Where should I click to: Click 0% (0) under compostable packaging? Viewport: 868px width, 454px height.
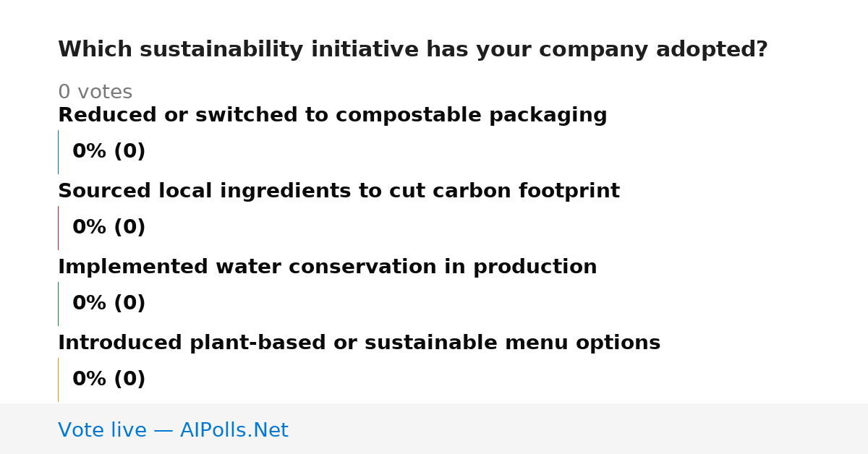[109, 152]
